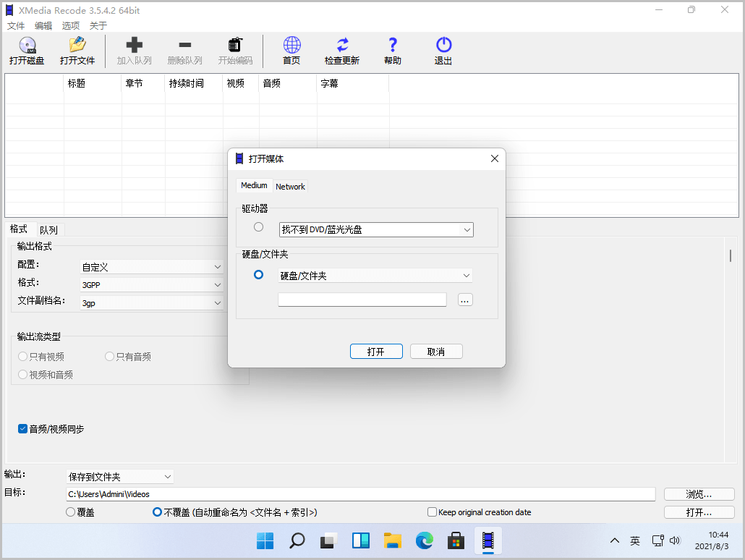Open Task View on the taskbar
The width and height of the screenshot is (745, 560).
[x=329, y=541]
